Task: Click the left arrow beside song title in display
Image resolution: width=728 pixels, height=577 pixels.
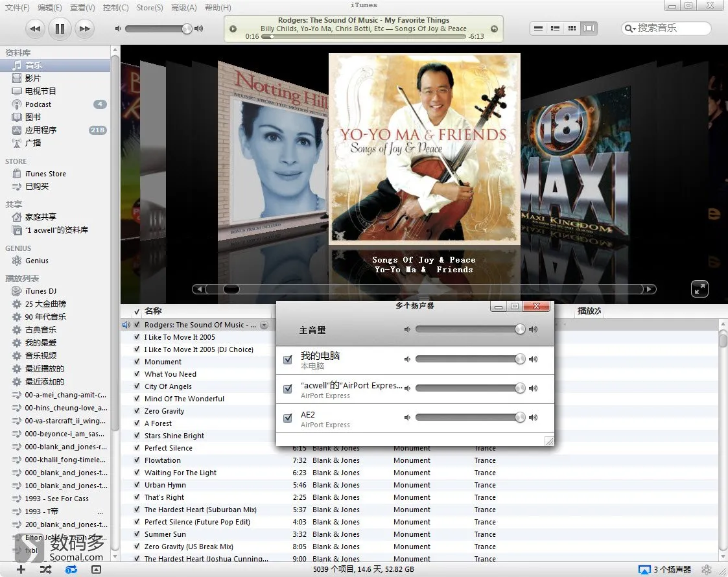Action: pos(233,29)
